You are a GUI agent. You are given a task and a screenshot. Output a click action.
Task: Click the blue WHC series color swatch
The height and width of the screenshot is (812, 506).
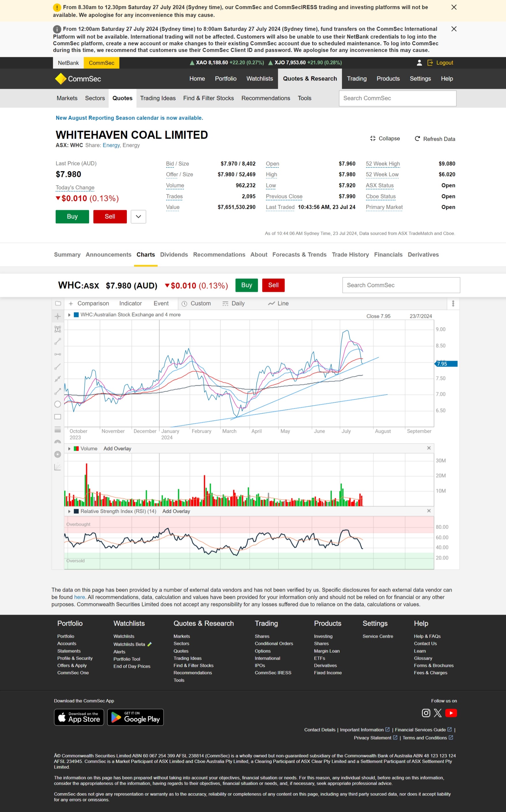click(76, 315)
